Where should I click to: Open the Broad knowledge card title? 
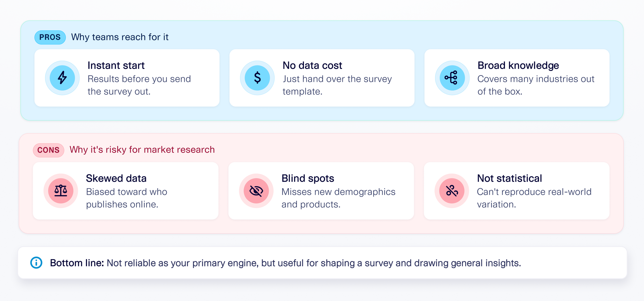518,65
